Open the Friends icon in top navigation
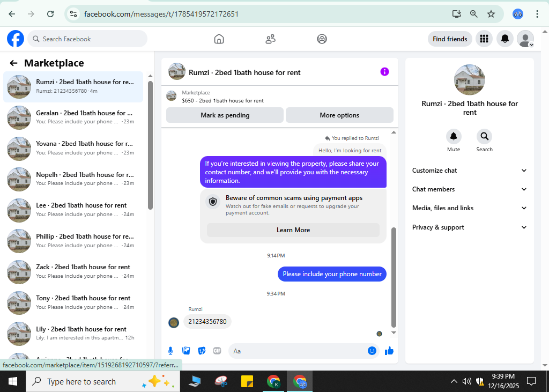This screenshot has width=549, height=392. [270, 39]
